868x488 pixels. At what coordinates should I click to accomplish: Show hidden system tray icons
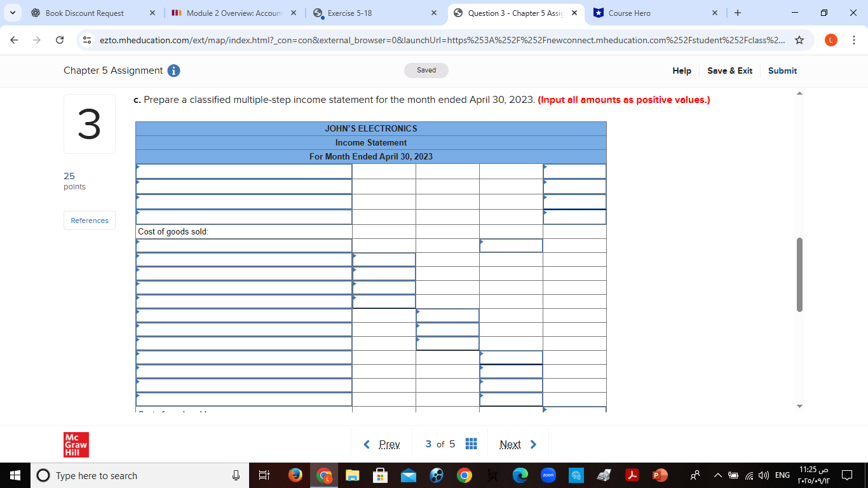click(x=718, y=475)
